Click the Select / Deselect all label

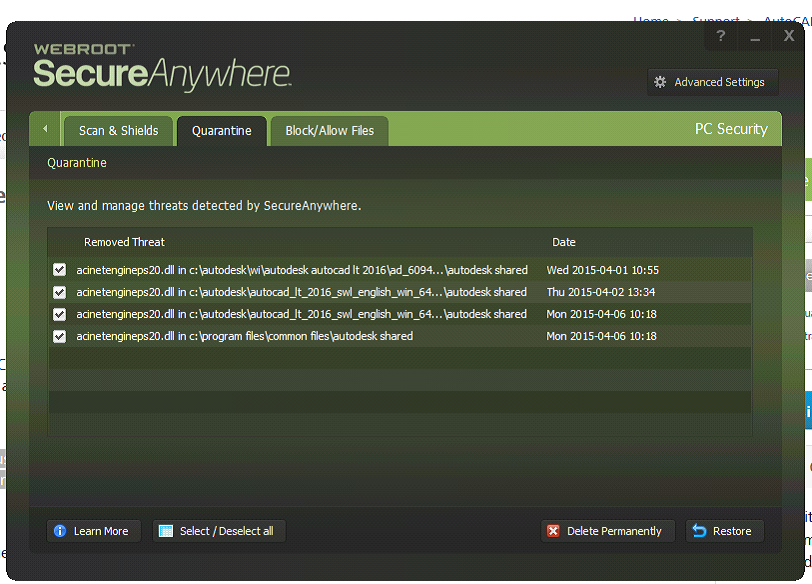tap(226, 531)
